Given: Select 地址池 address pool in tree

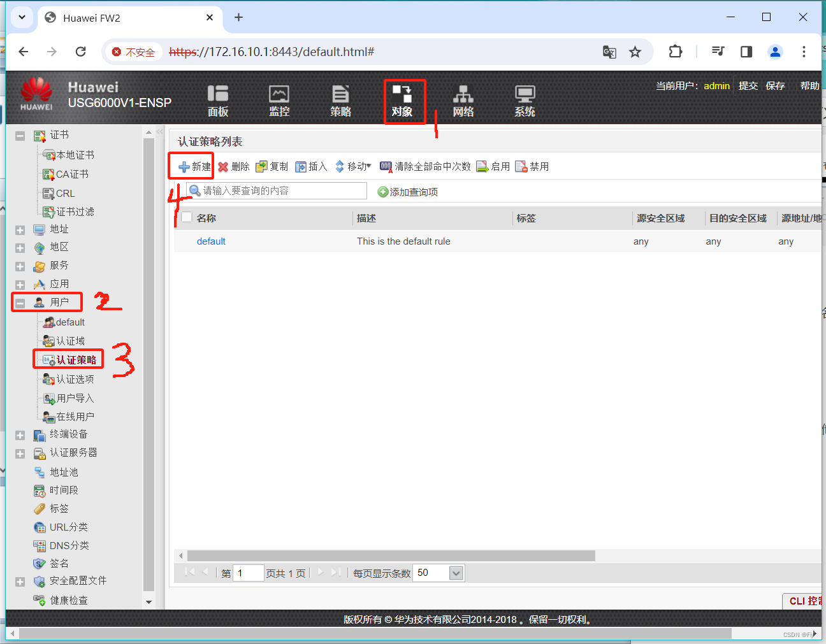Looking at the screenshot, I should (56, 472).
